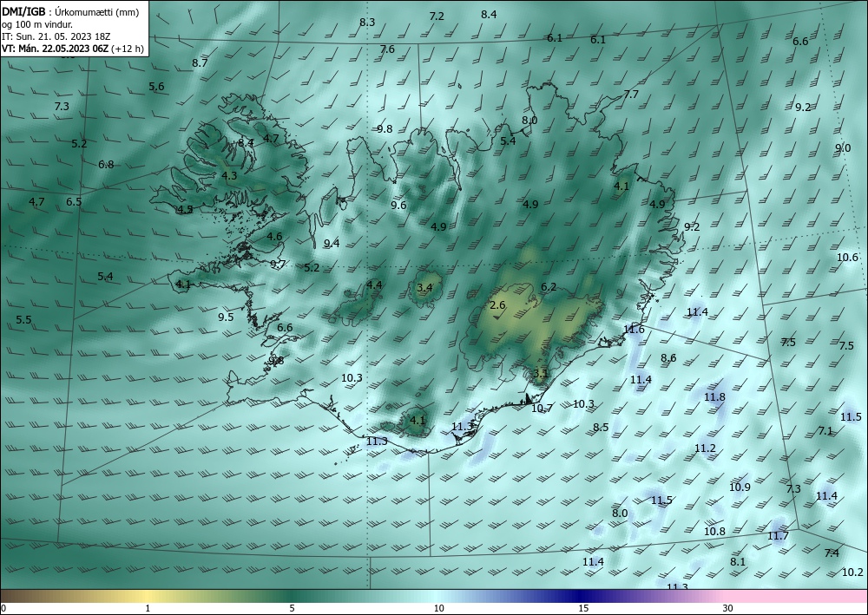868x615 pixels.
Task: Click the map value '11.2'
Action: [x=705, y=448]
